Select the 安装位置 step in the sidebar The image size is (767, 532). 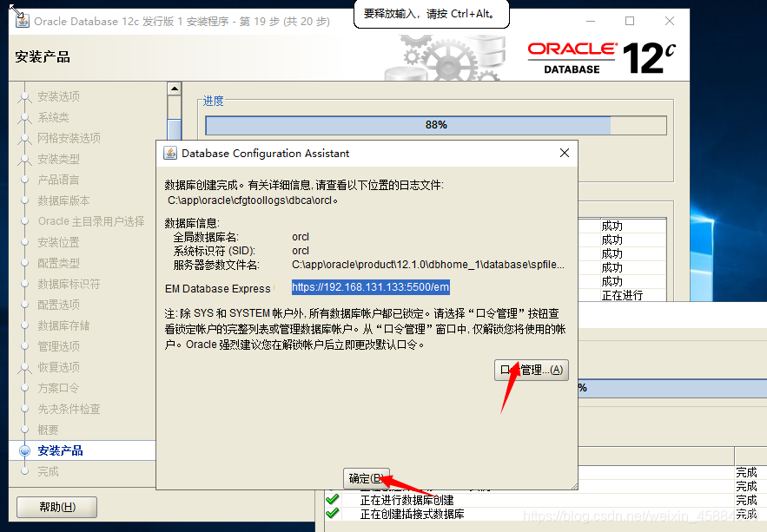tap(59, 242)
